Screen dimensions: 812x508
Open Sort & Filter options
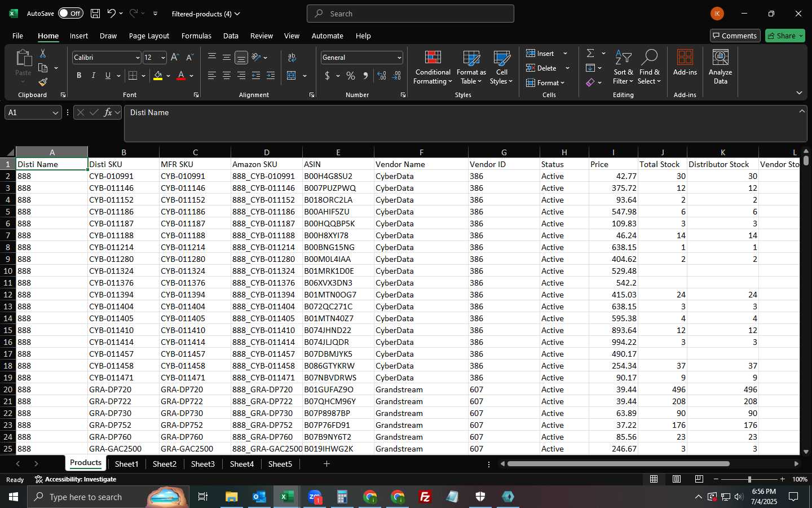pos(623,68)
